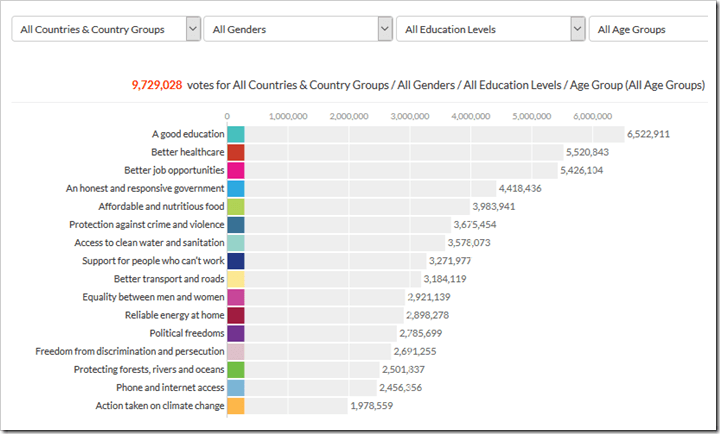Select the purple Political freedoms swatch
The image size is (720, 434).
236,333
